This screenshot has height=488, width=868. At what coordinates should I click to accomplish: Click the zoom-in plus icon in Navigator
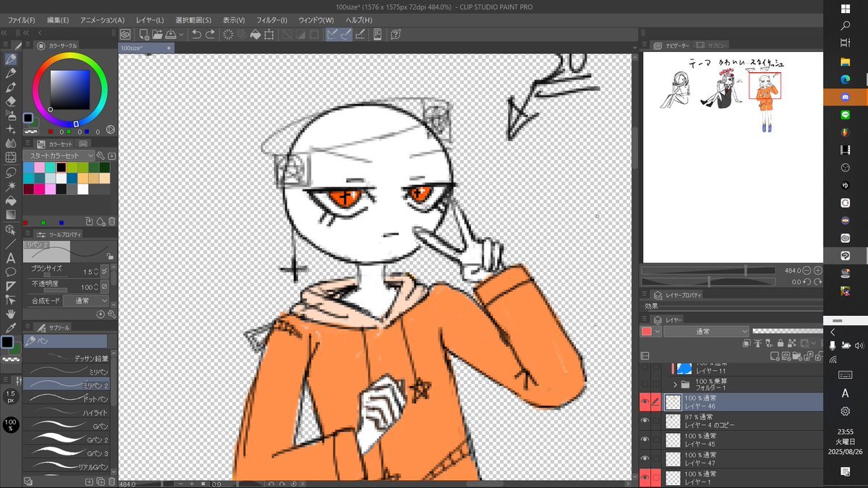(817, 270)
